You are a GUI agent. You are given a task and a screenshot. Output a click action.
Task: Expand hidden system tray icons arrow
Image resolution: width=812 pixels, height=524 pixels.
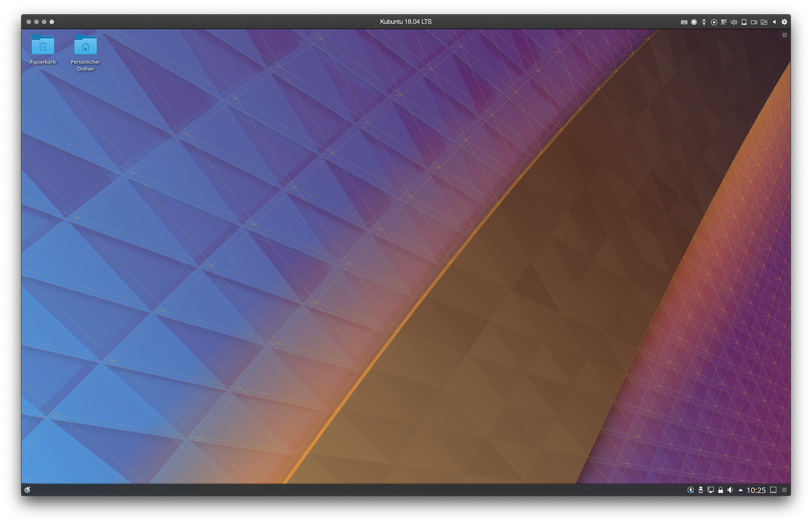[741, 490]
